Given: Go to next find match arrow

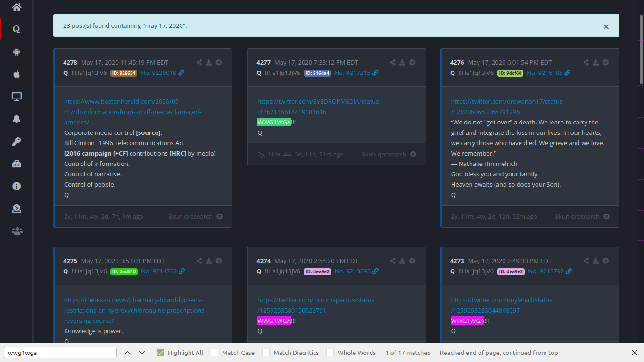Looking at the screenshot, I should point(142,353).
